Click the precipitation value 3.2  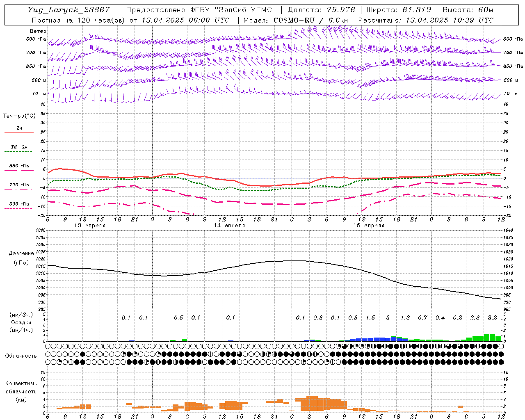coord(492,318)
